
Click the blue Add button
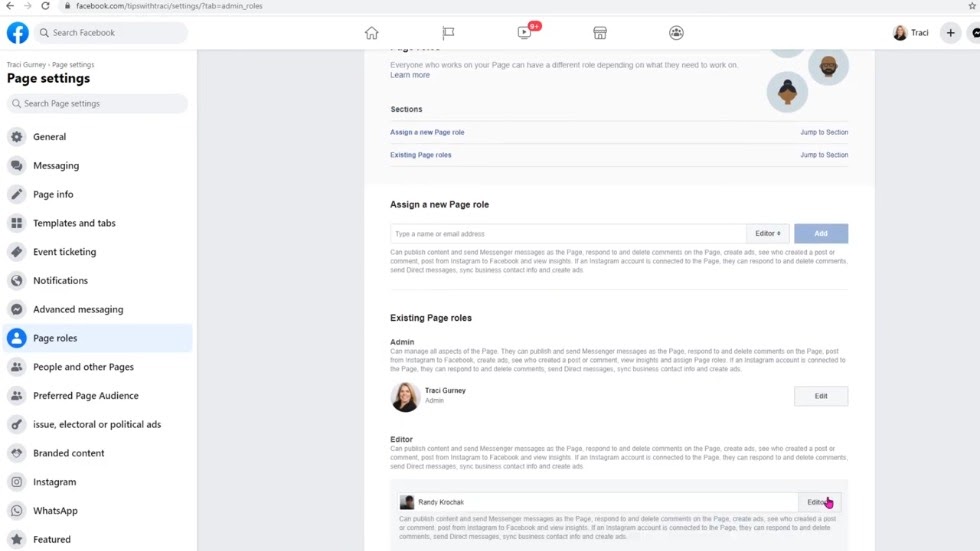[x=821, y=234]
